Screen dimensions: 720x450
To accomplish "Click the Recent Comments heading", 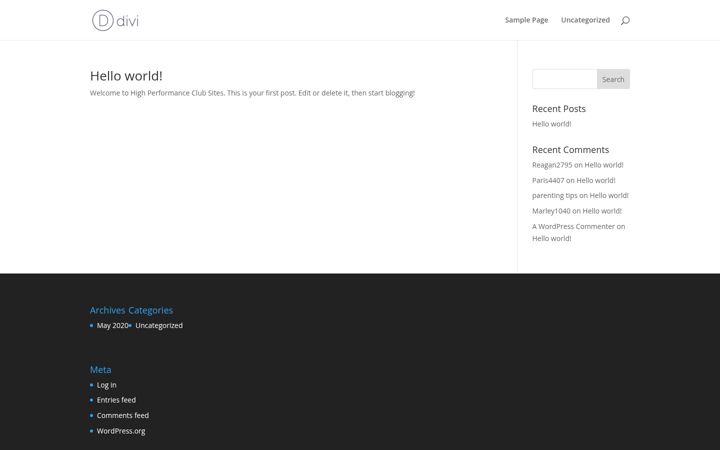I will [570, 150].
